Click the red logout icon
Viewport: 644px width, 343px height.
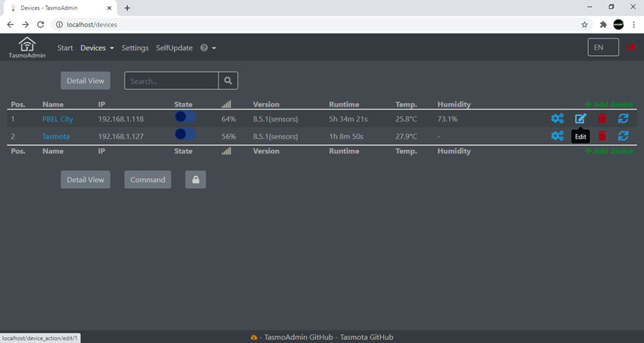(x=631, y=47)
